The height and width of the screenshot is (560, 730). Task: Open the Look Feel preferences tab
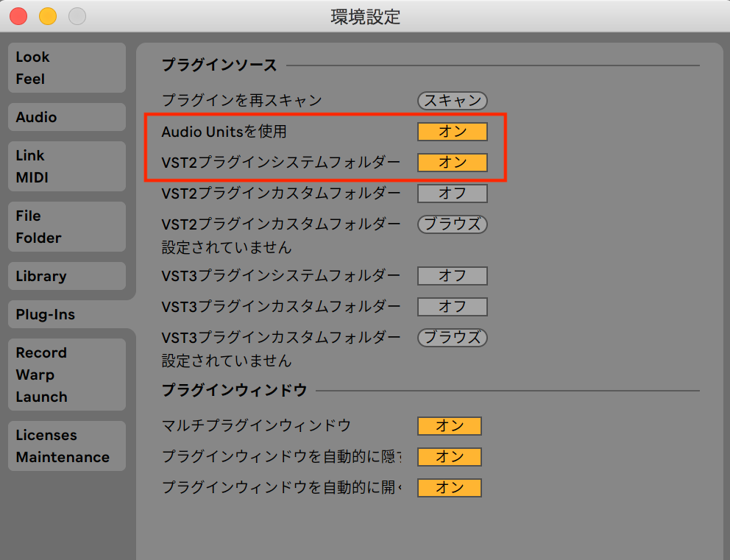click(x=67, y=68)
